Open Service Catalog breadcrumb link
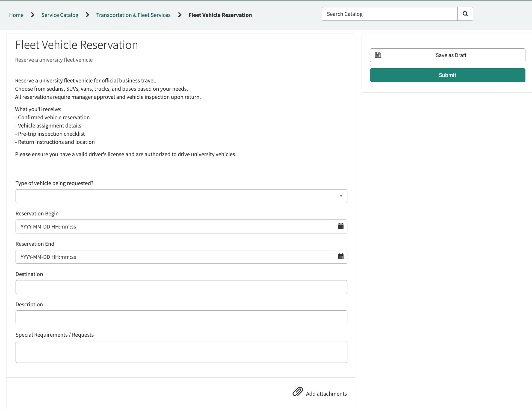 tap(60, 15)
